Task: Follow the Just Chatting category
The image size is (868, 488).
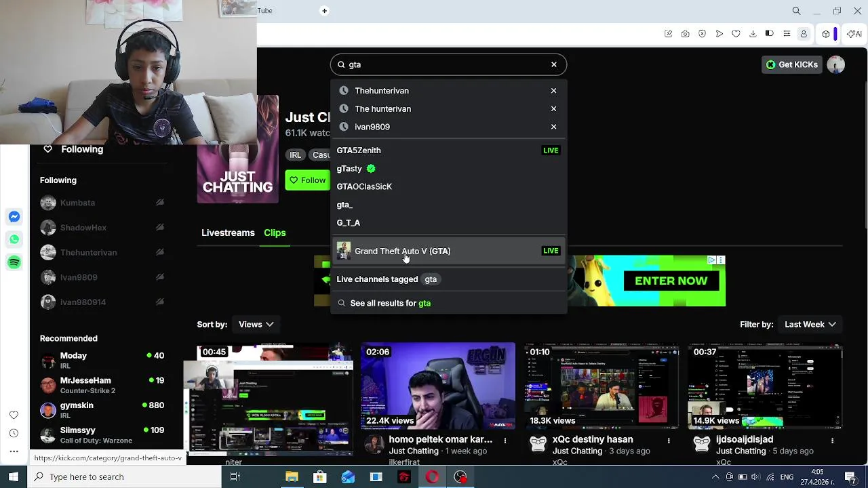Action: coord(307,180)
